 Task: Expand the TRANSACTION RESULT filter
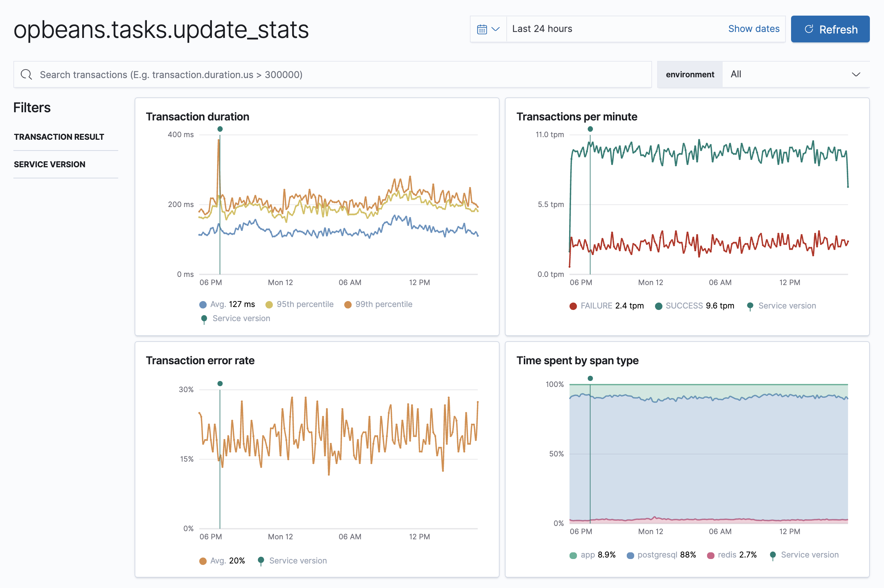[x=59, y=136]
